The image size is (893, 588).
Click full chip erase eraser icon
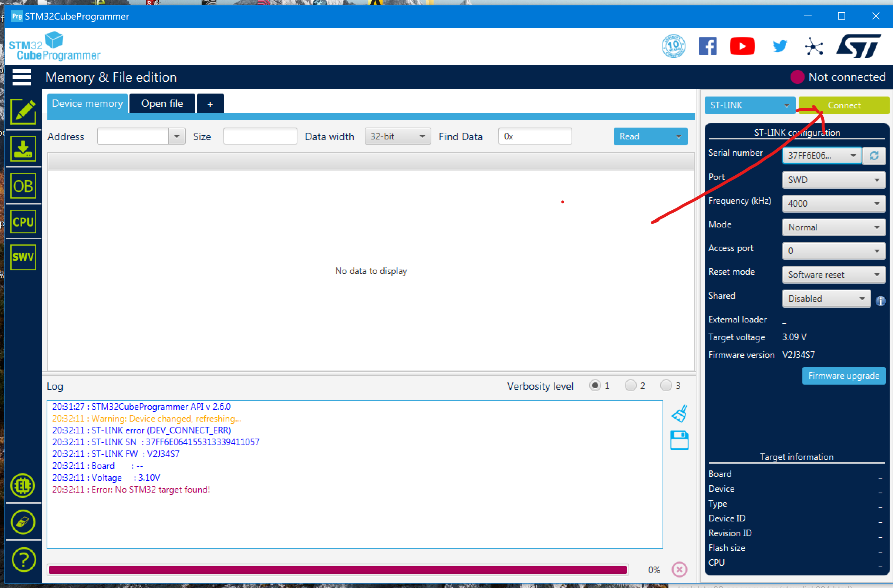[x=23, y=522]
